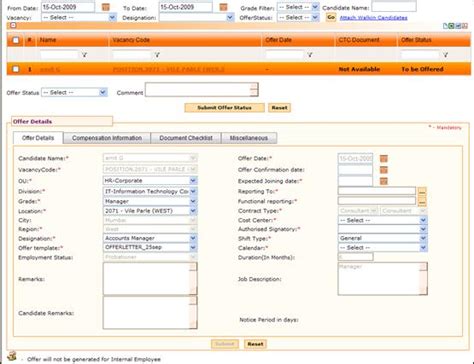Image resolution: width=474 pixels, height=364 pixels.
Task: Click the Reporting To lookup button
Action: [x=422, y=191]
